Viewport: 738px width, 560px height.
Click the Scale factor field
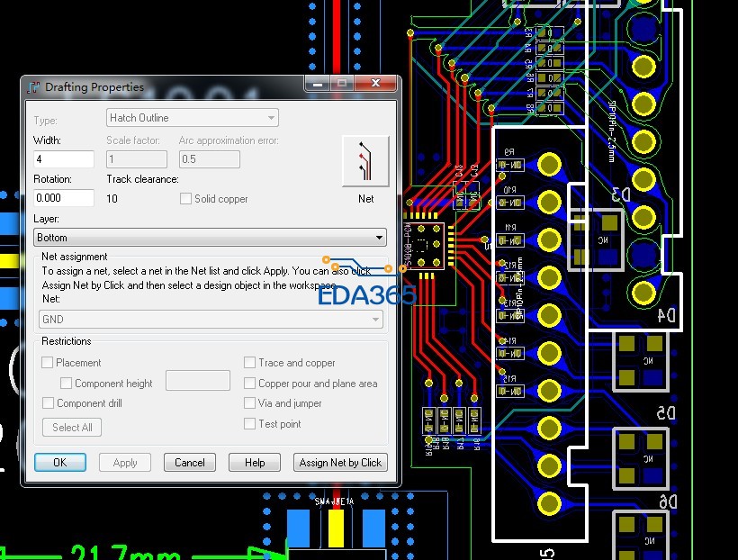tap(137, 159)
